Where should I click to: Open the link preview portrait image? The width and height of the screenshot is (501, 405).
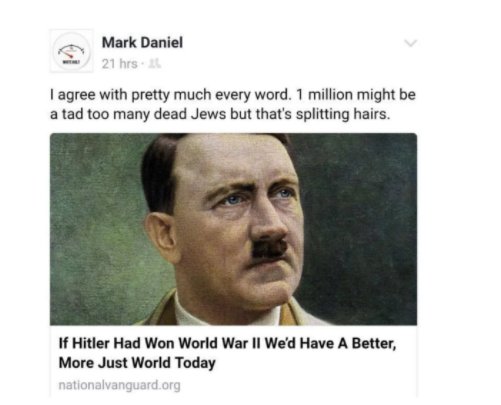(x=233, y=229)
